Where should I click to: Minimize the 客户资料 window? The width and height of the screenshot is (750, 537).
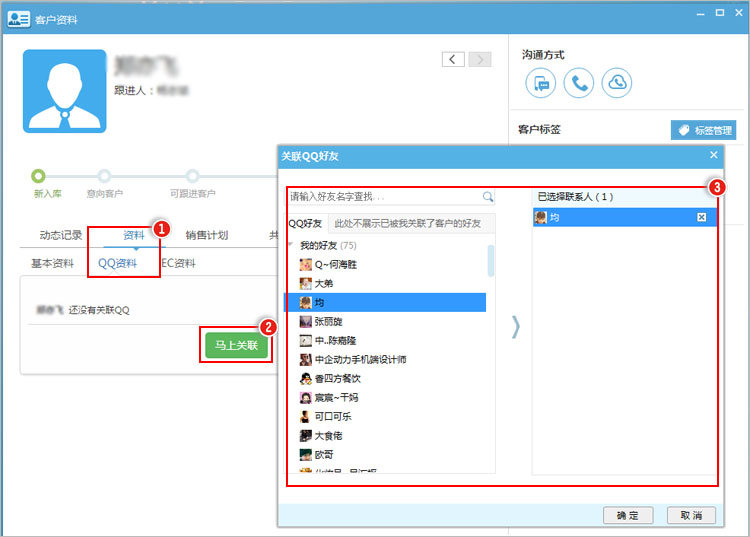click(x=701, y=13)
